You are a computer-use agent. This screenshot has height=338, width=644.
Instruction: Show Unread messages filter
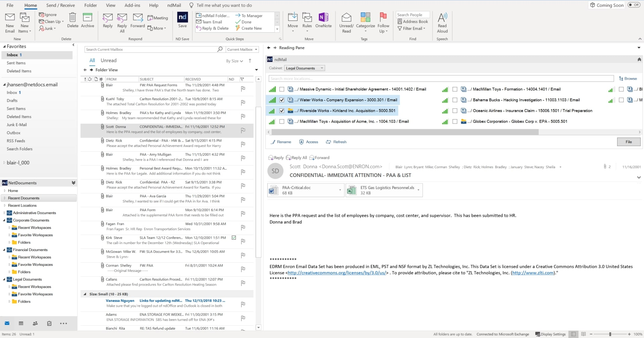point(109,60)
